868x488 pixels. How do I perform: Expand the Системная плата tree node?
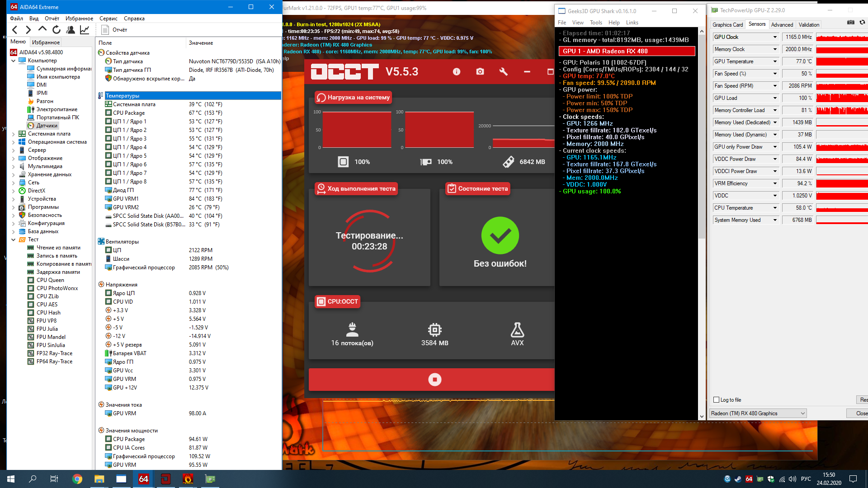[x=13, y=134]
